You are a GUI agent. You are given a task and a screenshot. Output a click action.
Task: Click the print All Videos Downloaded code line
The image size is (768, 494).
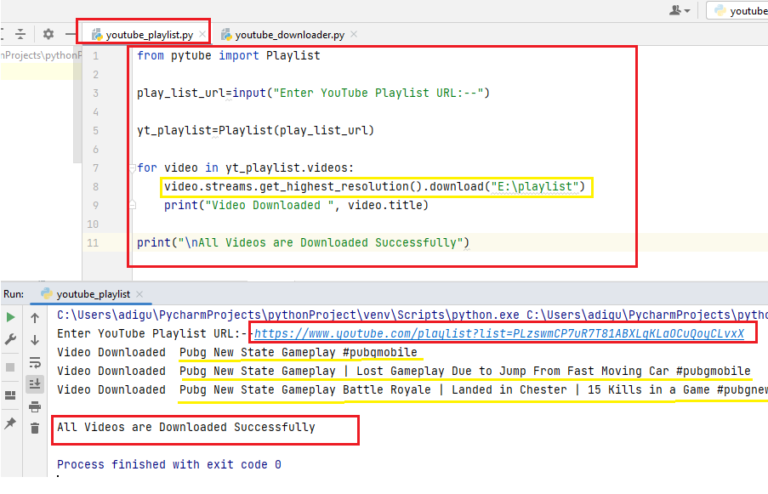(x=303, y=243)
